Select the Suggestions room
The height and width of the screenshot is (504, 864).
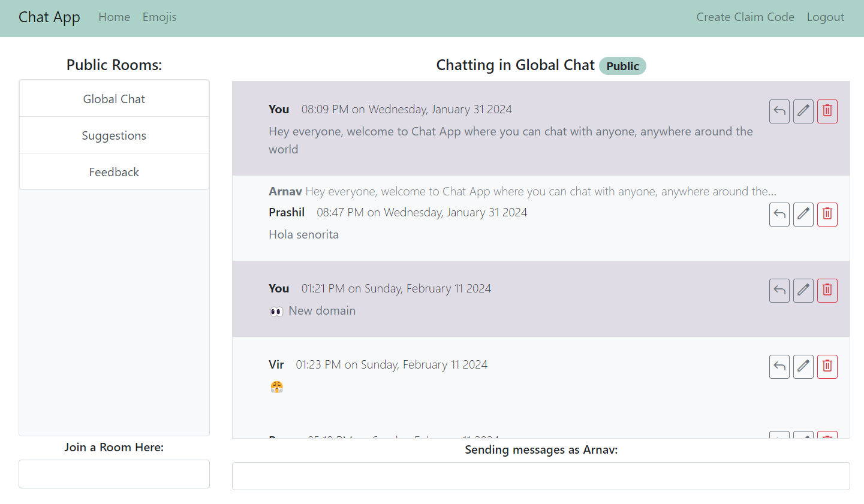tap(114, 135)
